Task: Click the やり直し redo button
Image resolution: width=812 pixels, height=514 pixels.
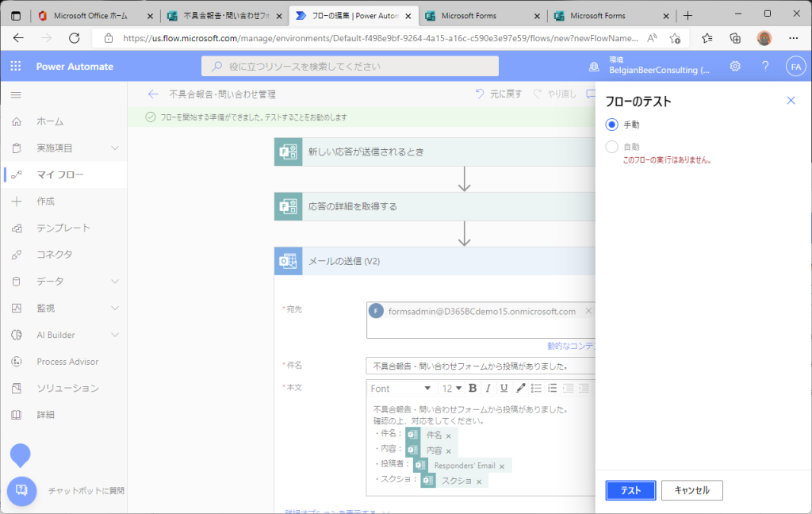Action: click(554, 94)
